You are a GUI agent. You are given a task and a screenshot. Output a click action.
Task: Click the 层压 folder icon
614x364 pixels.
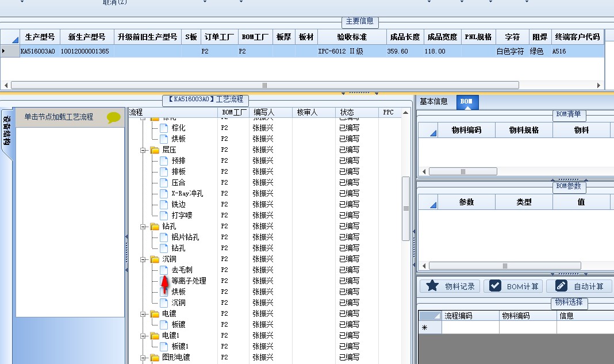[155, 150]
